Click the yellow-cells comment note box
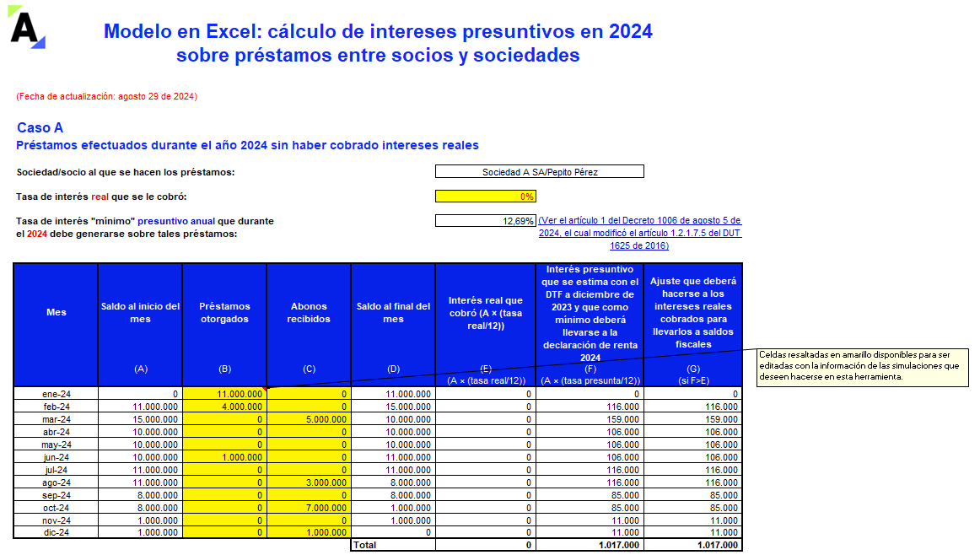The image size is (980, 555). (863, 368)
